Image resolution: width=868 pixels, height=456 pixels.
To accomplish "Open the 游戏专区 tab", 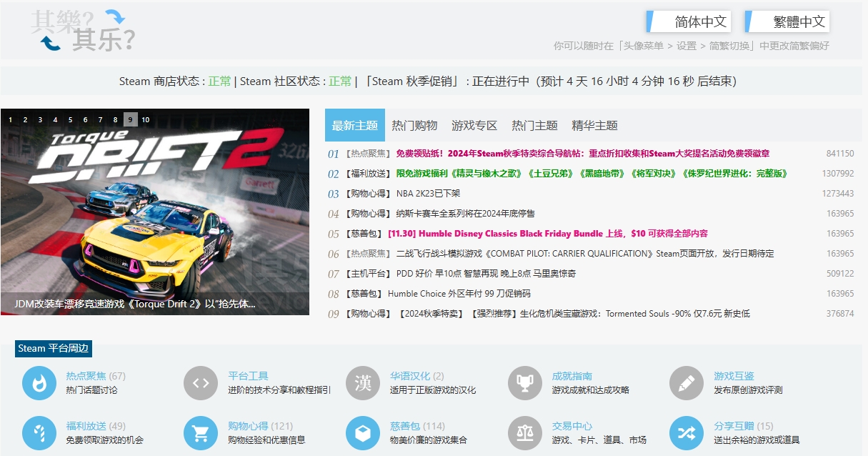I will (x=474, y=125).
